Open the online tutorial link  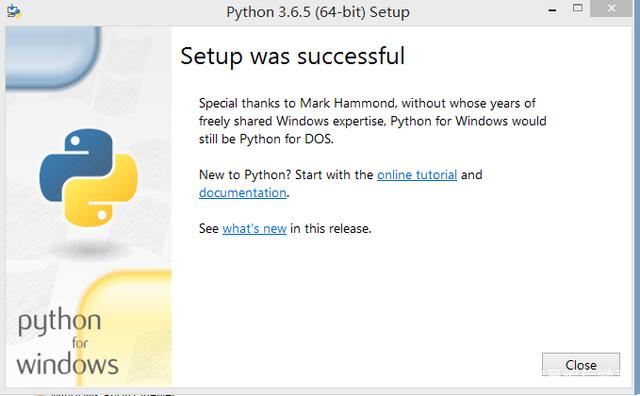[417, 175]
